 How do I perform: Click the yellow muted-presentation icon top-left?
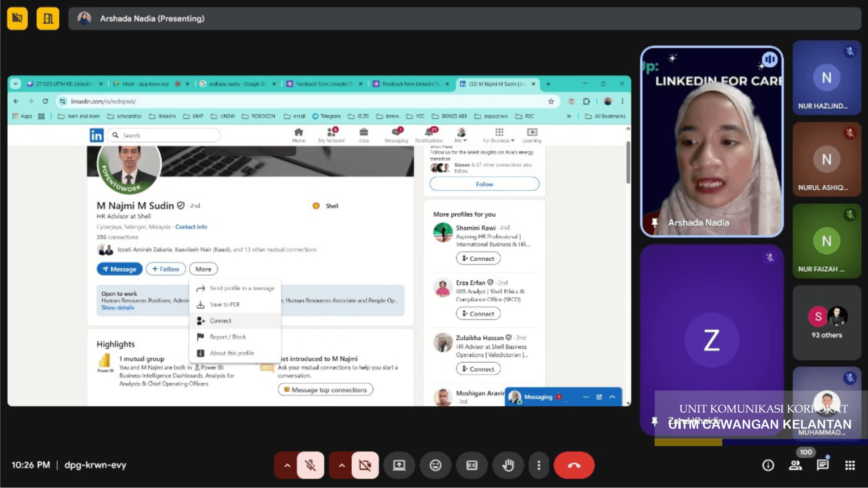[18, 19]
